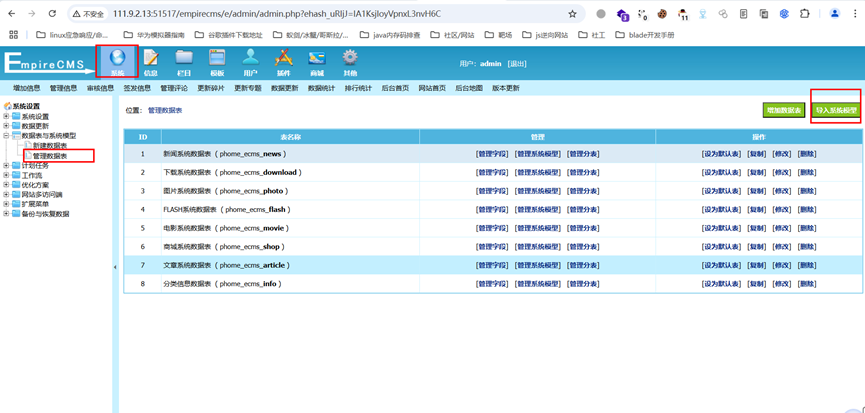This screenshot has height=413, width=865.
Task: Click the EmpireCMS logo
Action: [49, 62]
